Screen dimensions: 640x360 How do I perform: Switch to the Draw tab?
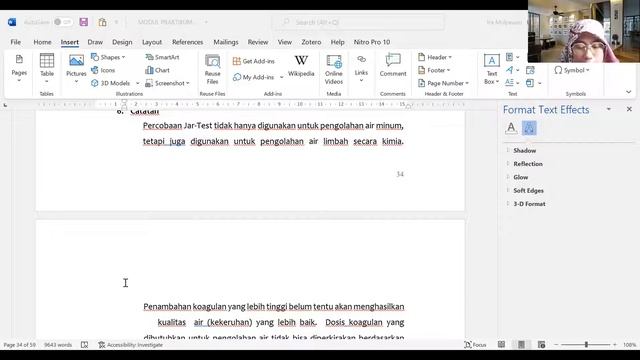(95, 42)
